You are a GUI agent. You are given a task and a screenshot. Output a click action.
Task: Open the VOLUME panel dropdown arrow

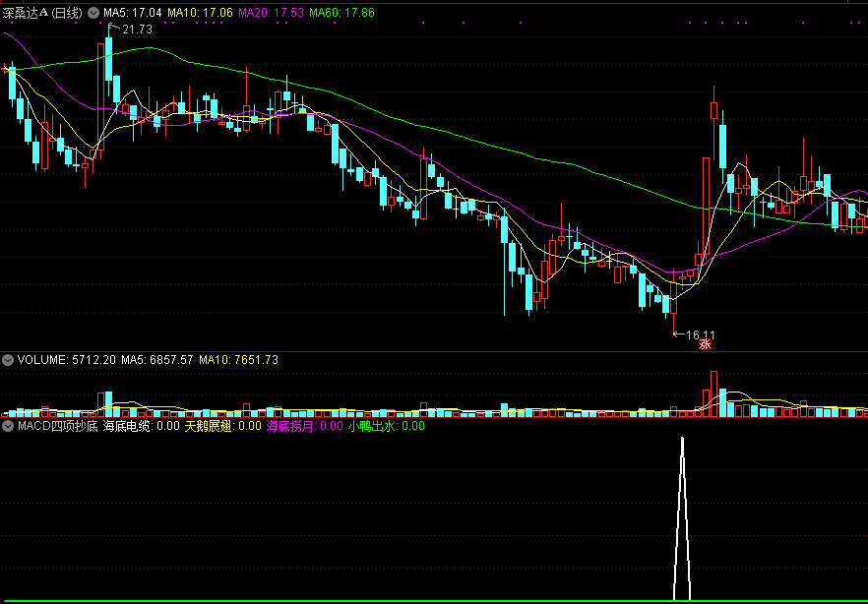click(x=8, y=361)
